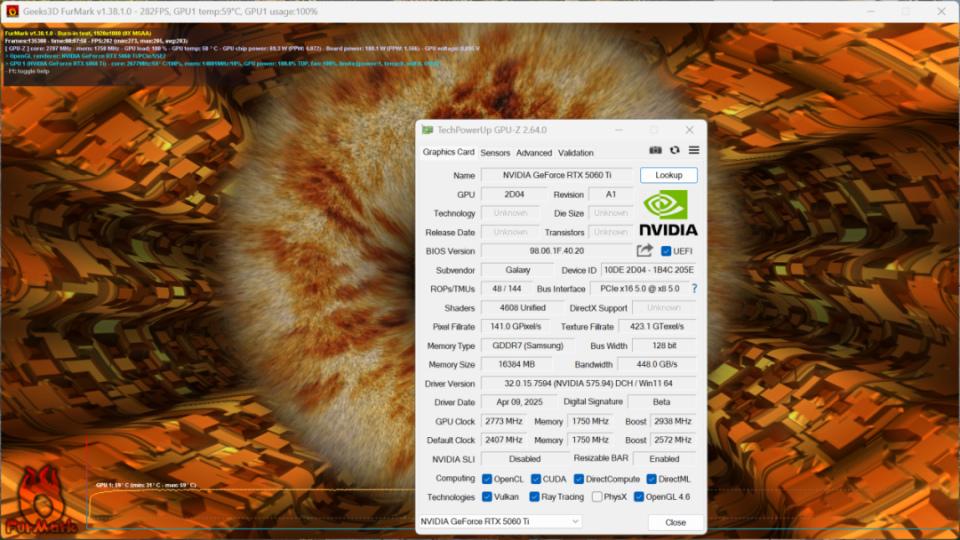Click the Driver Date value Apr 09, 2025
960x540 pixels.
[519, 402]
